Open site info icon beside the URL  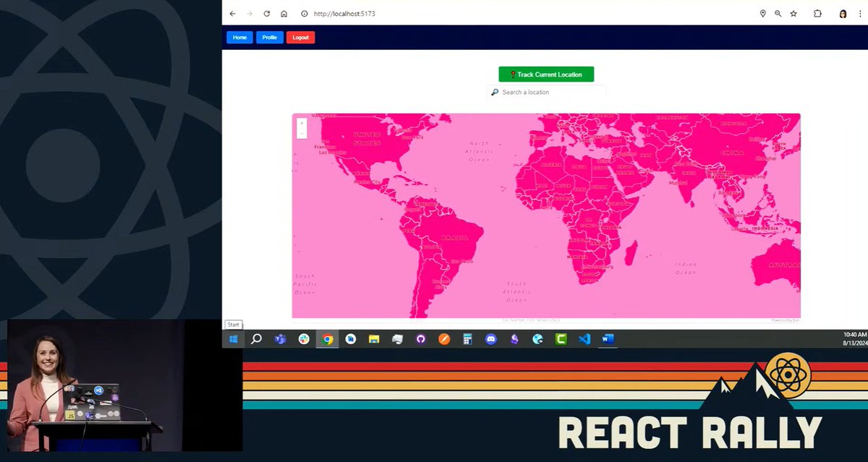click(305, 14)
